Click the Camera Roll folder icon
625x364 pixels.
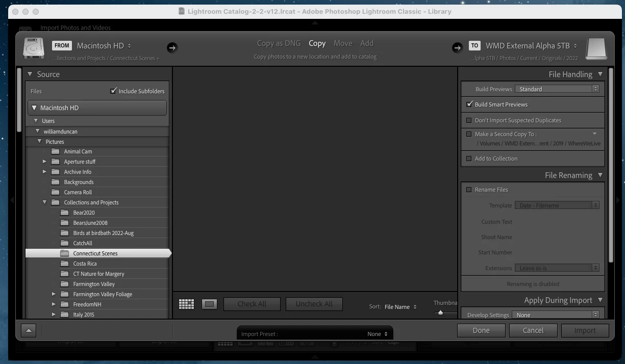pos(55,192)
